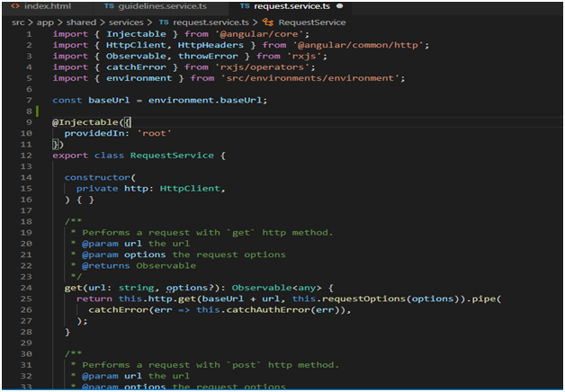Screen dimensions: 565x392
Task: Click line number 12 in the gutter
Action: tap(26, 156)
